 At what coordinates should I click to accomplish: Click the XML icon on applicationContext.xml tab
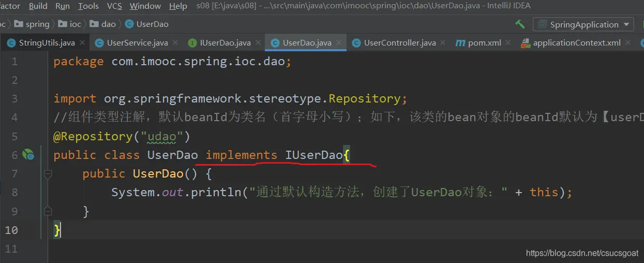pyautogui.click(x=525, y=43)
